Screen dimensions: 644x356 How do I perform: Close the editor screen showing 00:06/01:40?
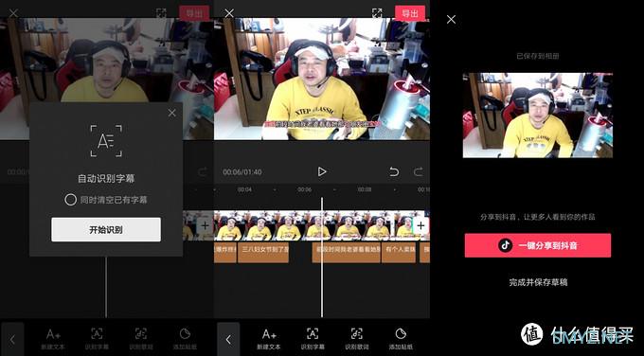(229, 13)
